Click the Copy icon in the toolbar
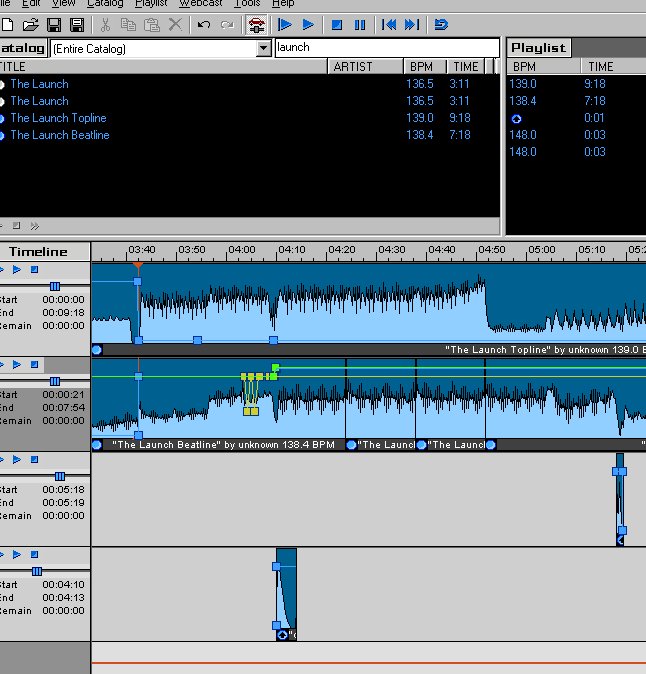Viewport: 646px width, 674px height. point(128,25)
